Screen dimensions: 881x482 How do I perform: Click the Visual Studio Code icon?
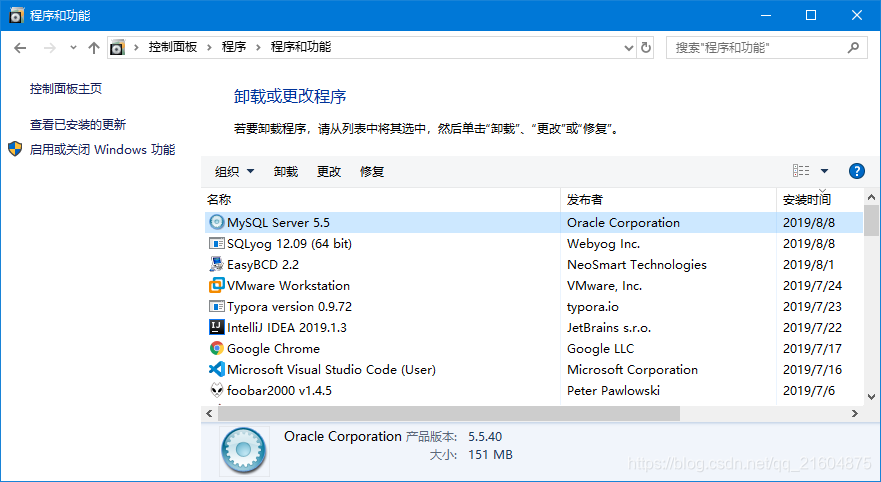216,369
